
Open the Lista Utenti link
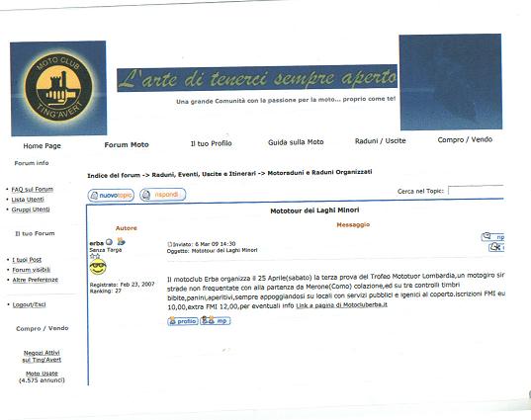pos(28,200)
